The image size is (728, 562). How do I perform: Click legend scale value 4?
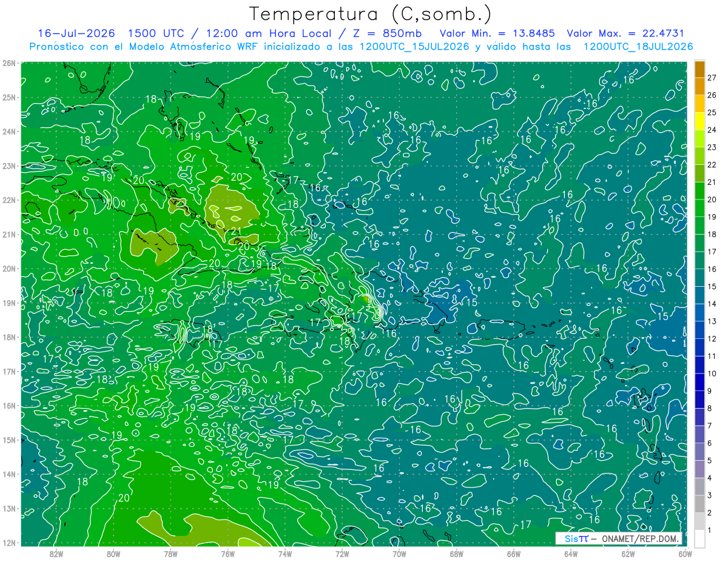coord(710,478)
